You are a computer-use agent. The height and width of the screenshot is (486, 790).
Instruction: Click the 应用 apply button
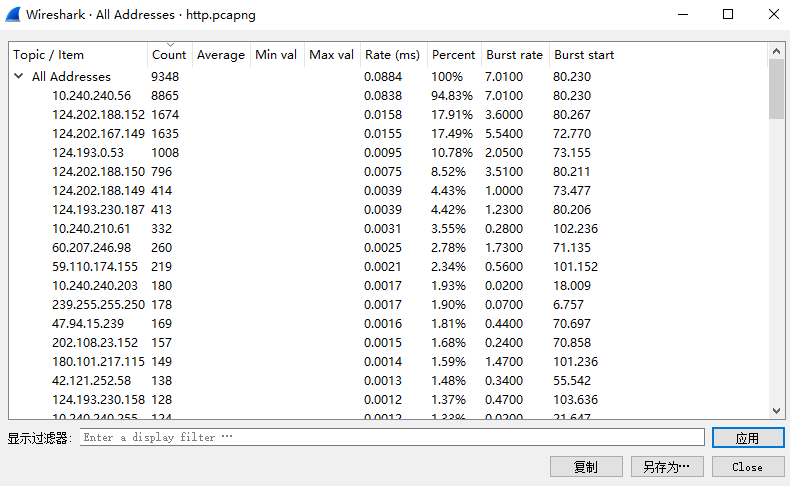[748, 438]
